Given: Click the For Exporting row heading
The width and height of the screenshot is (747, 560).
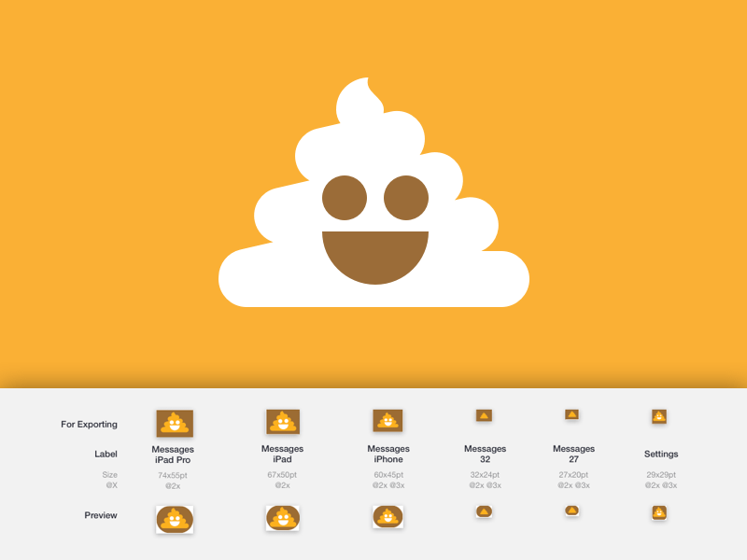Looking at the screenshot, I should pyautogui.click(x=89, y=424).
